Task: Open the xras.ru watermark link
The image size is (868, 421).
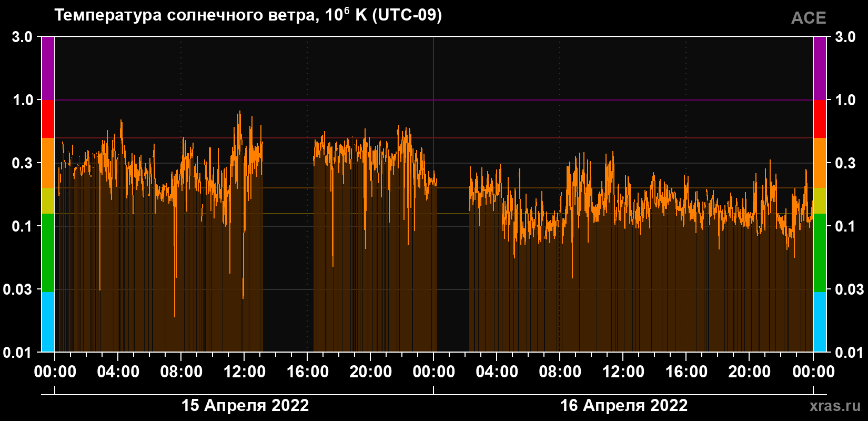Action: (x=835, y=406)
